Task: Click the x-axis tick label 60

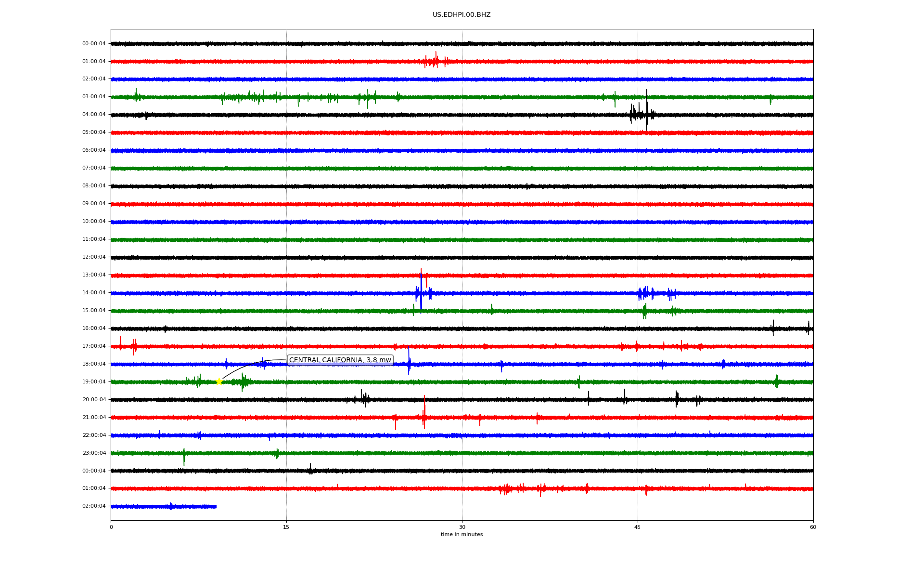Action: pos(813,527)
